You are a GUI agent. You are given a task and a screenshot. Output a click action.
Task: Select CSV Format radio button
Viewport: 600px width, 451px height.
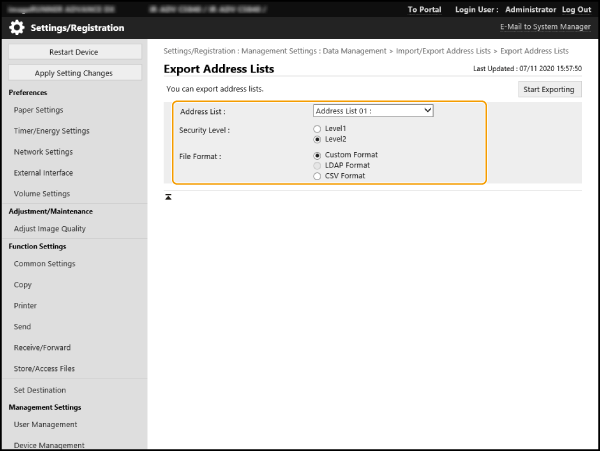pos(318,176)
